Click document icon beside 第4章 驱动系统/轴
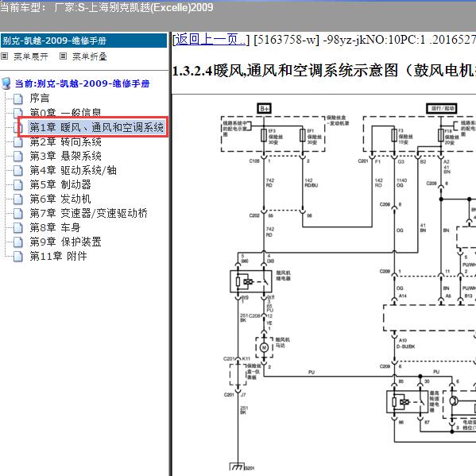The width and height of the screenshot is (476, 476). tap(18, 171)
